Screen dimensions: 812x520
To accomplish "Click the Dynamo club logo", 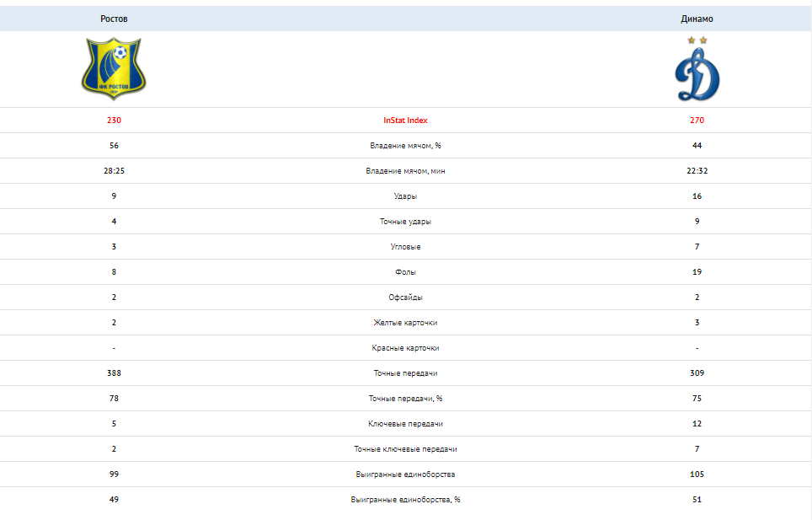I will pyautogui.click(x=697, y=69).
